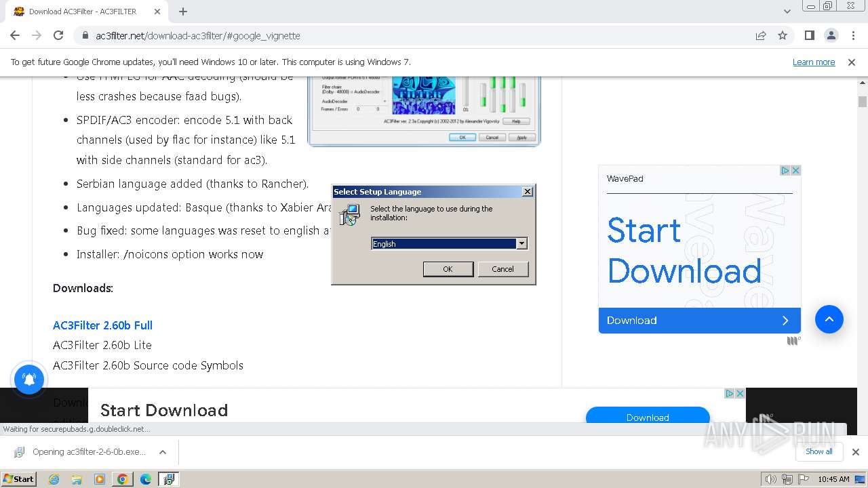
Task: Click Show all downloads
Action: (818, 451)
